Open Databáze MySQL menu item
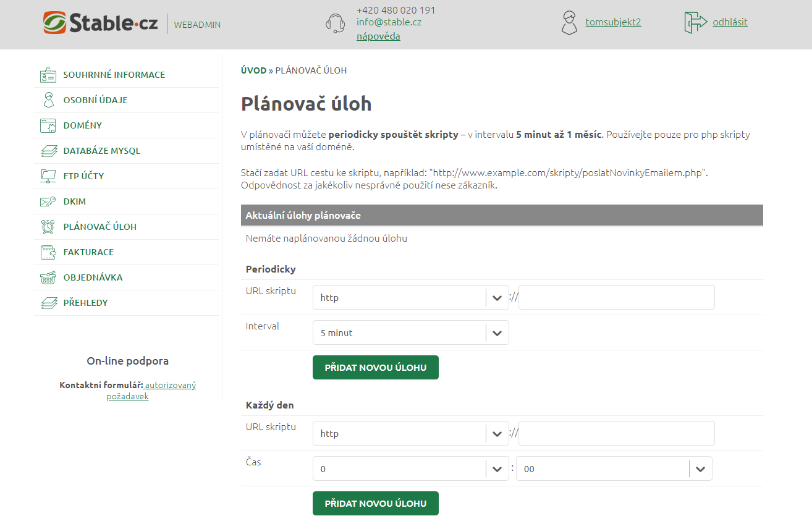The width and height of the screenshot is (812, 529). pos(101,151)
